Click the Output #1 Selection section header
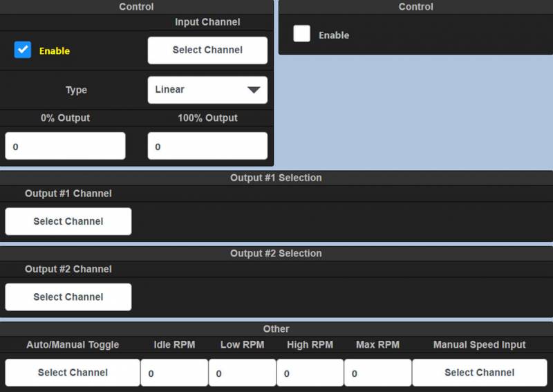 click(276, 178)
